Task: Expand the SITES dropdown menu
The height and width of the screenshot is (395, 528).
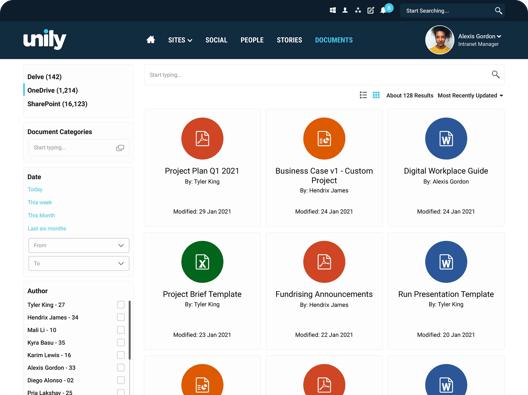Action: (x=180, y=40)
